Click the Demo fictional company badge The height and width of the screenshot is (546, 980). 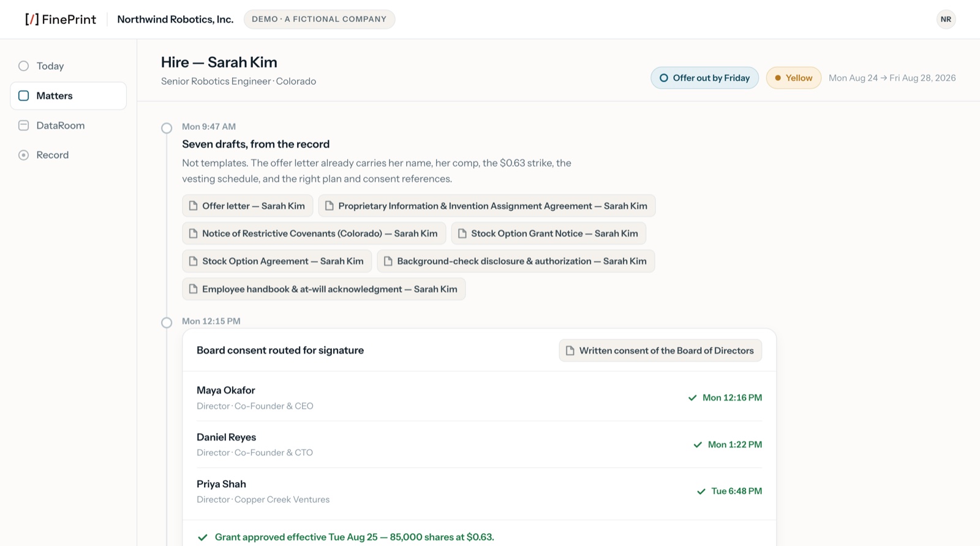click(x=319, y=19)
